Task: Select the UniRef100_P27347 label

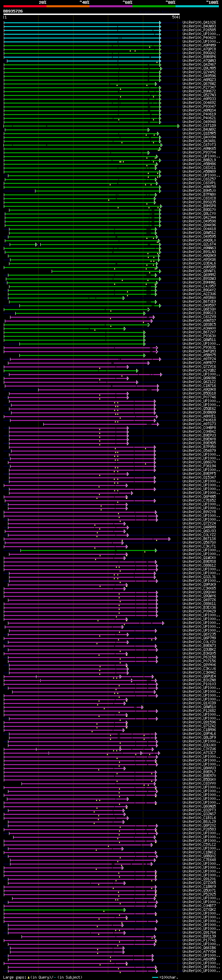Action: click(x=199, y=88)
